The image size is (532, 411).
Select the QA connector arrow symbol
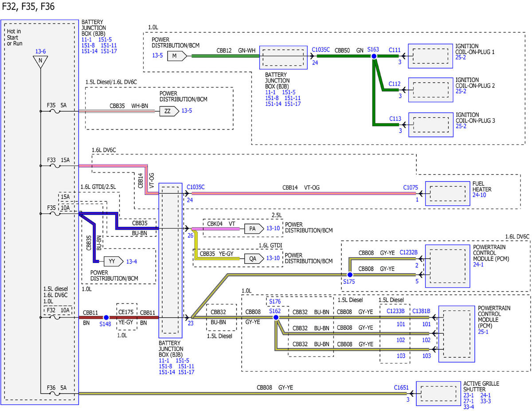pos(254,258)
